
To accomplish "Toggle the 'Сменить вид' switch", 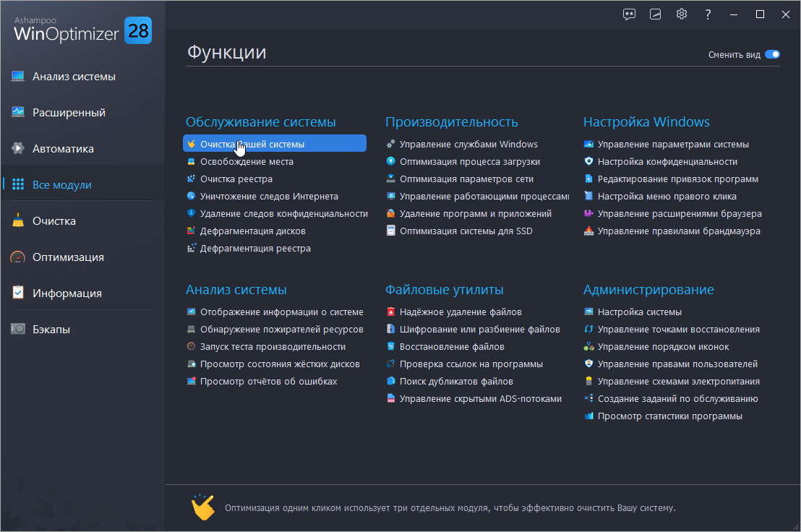I will point(772,54).
